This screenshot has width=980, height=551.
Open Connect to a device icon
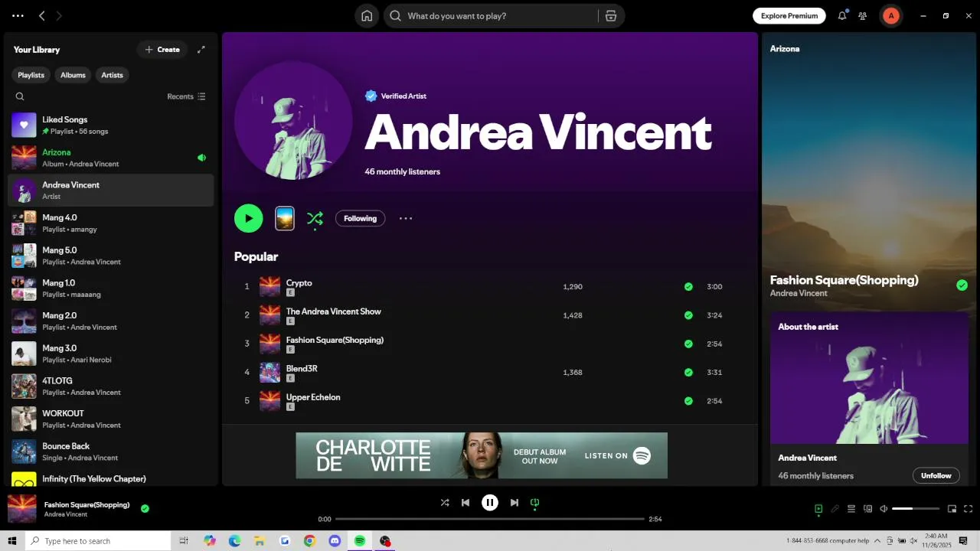pos(867,509)
